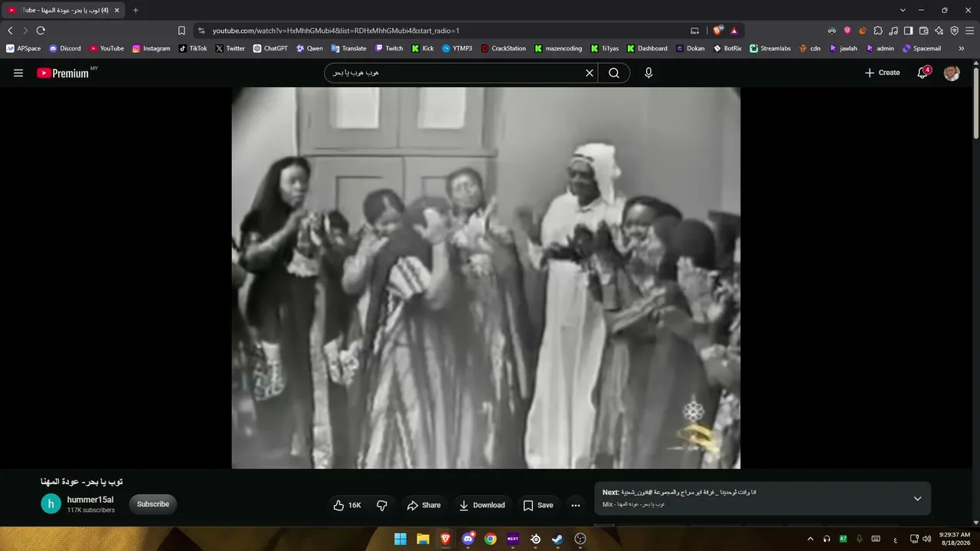Reload the current page

click(x=41, y=31)
